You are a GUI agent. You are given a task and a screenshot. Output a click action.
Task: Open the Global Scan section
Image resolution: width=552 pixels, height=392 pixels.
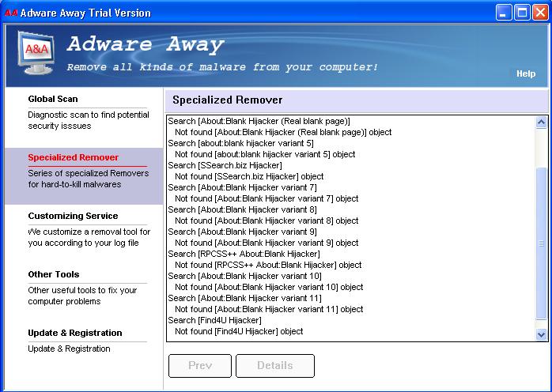pos(53,99)
